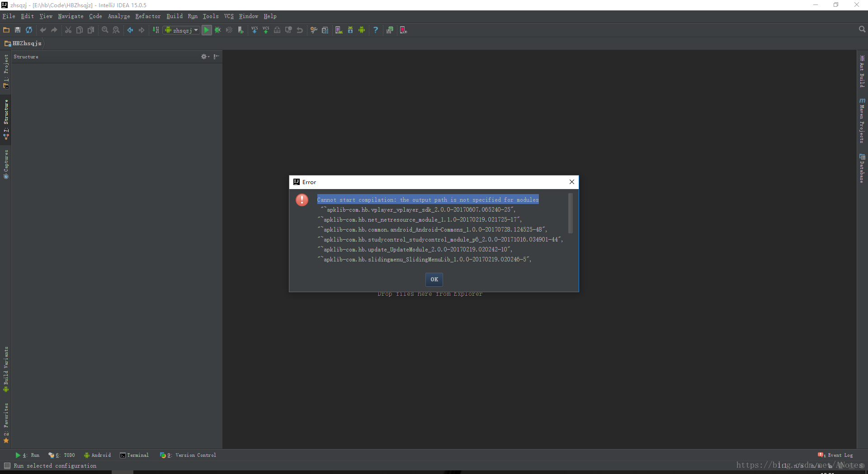Screen dimensions: 868x474
Task: Click the Open folder toolbar icon
Action: 6,30
